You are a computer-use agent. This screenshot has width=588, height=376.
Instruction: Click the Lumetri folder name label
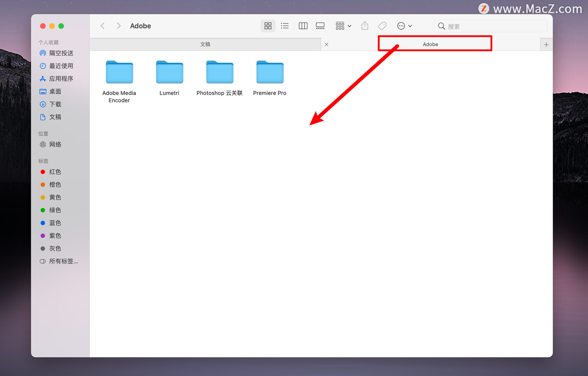(x=169, y=93)
